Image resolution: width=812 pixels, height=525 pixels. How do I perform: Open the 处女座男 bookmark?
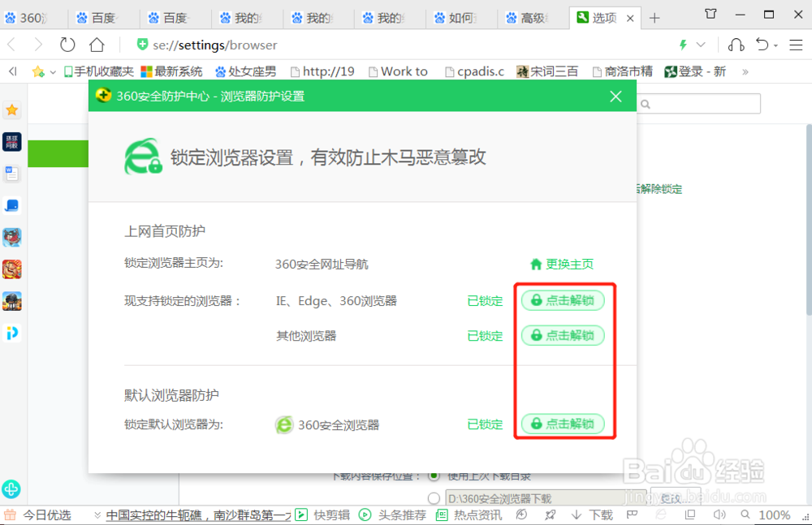[245, 71]
